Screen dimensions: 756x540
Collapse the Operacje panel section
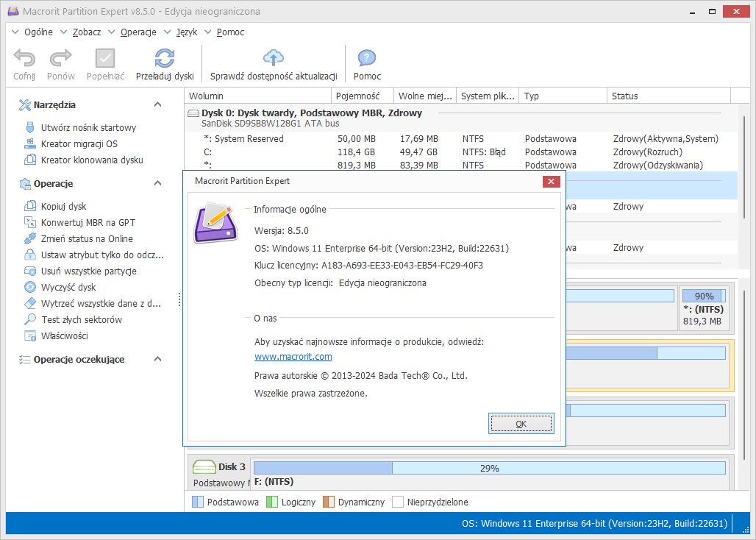point(157,183)
